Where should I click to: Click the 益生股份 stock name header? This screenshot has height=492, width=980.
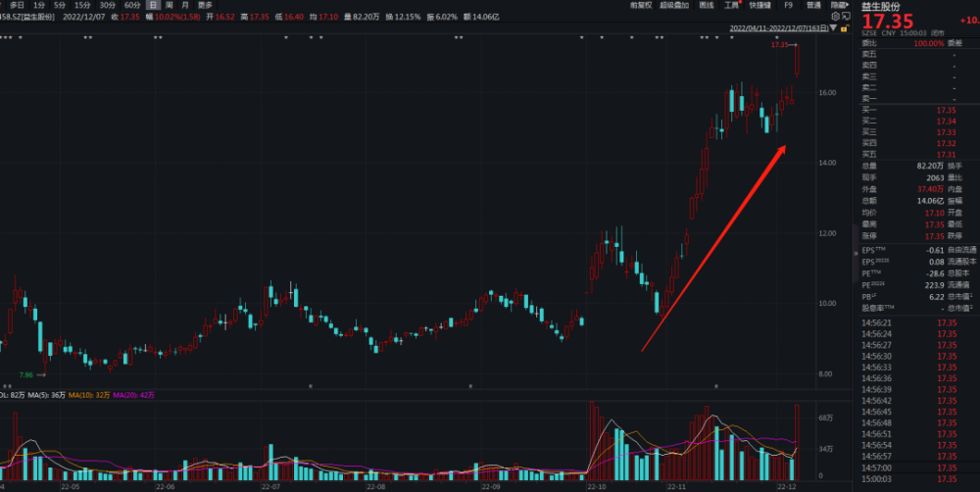pos(881,5)
